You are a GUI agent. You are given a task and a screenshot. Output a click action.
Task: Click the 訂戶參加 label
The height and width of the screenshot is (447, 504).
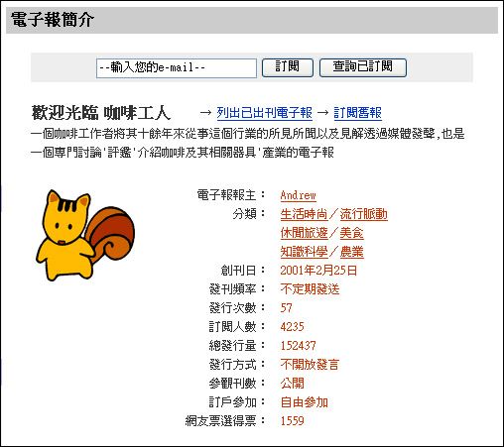[236, 402]
